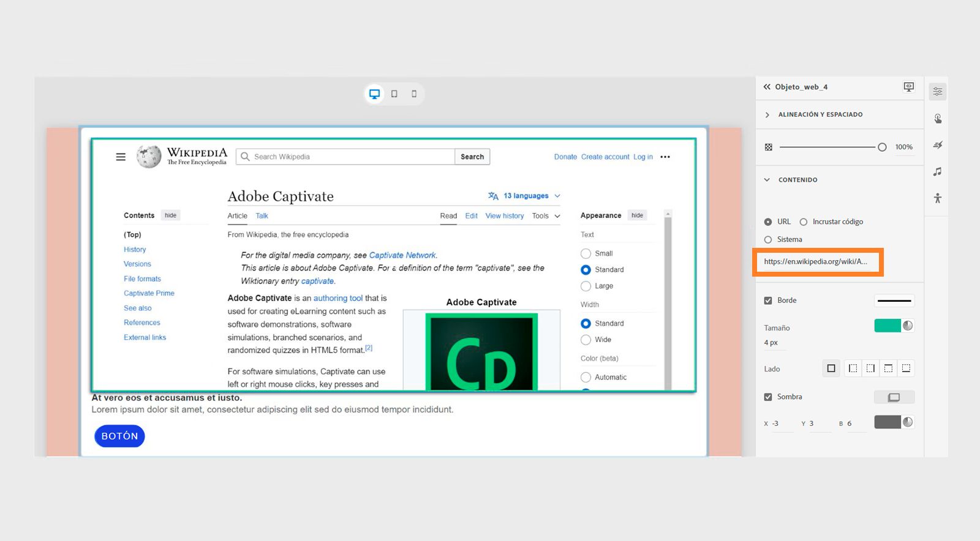Screen dimensions: 980x541
Task: Click Wikipedia globe logo
Action: (x=149, y=157)
